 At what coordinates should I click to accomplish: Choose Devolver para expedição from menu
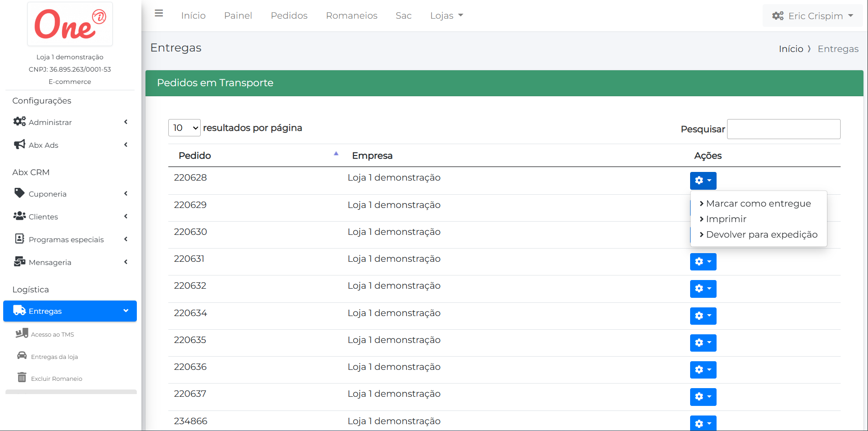point(761,235)
